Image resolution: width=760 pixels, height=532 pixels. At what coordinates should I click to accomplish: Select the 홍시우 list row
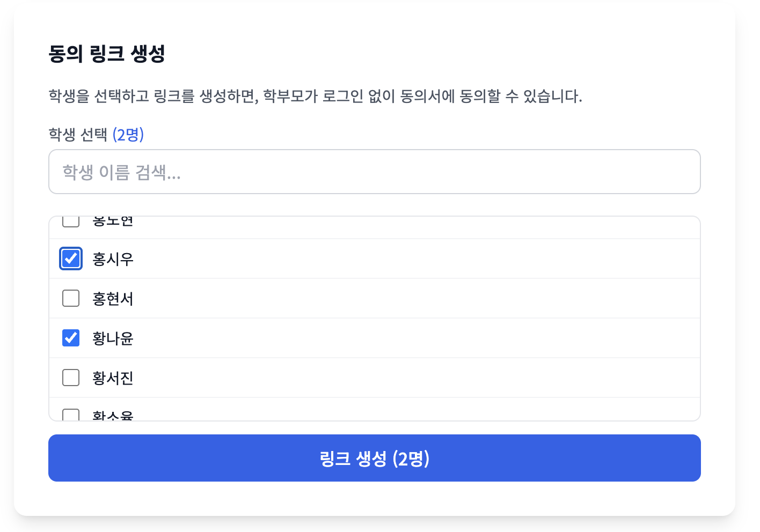[322, 258]
